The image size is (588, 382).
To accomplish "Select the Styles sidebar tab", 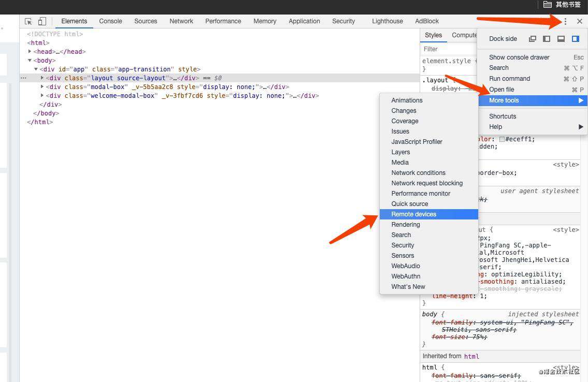I will (x=433, y=35).
